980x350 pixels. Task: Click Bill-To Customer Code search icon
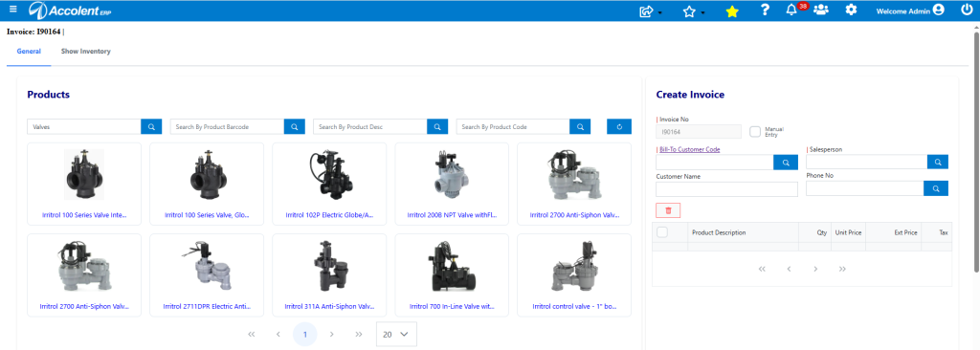tap(786, 162)
